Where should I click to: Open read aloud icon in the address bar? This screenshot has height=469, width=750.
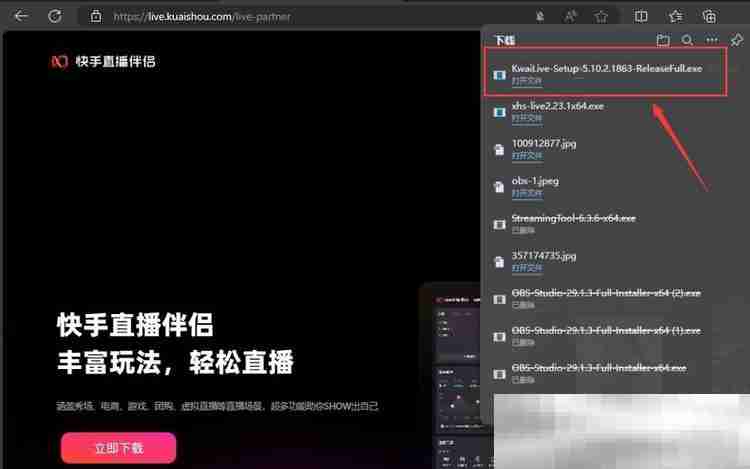coord(570,17)
